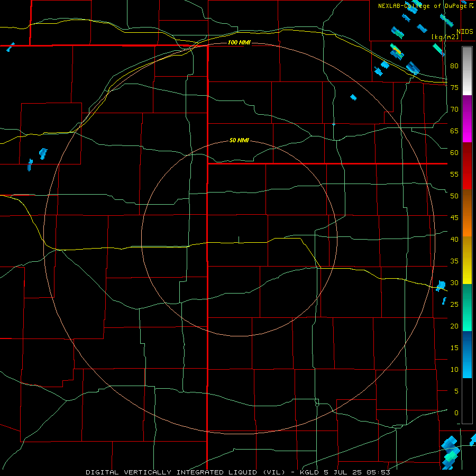Click the scale value 80

(454, 66)
